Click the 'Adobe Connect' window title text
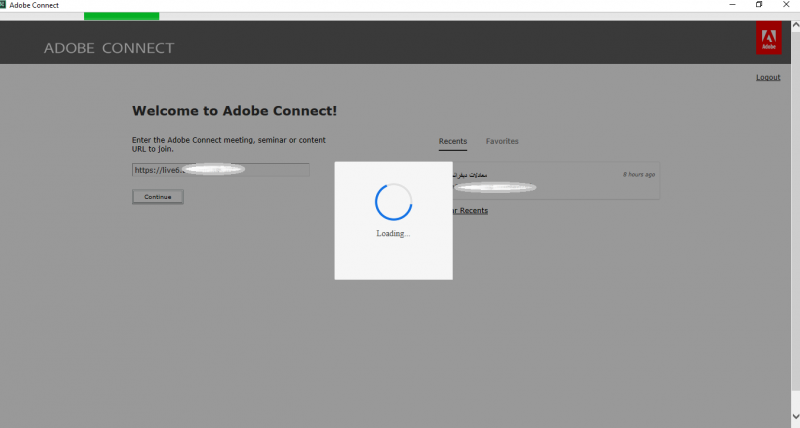Screen dimensions: 800x428 (x=34, y=5)
